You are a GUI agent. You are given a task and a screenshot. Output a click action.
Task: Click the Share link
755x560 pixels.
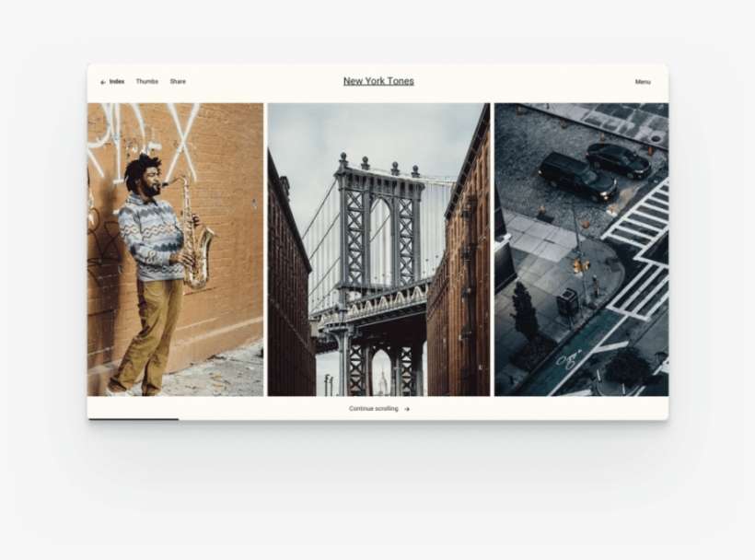click(x=178, y=82)
